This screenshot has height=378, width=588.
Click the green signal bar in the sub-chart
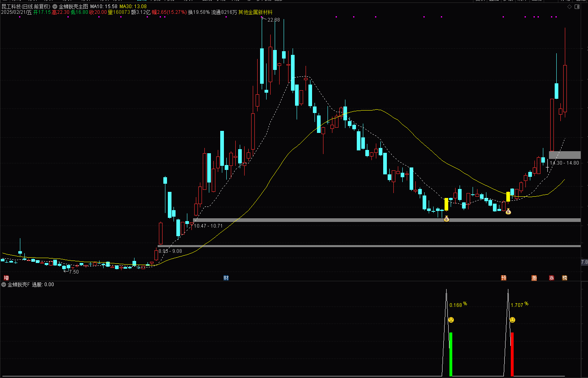click(x=451, y=354)
